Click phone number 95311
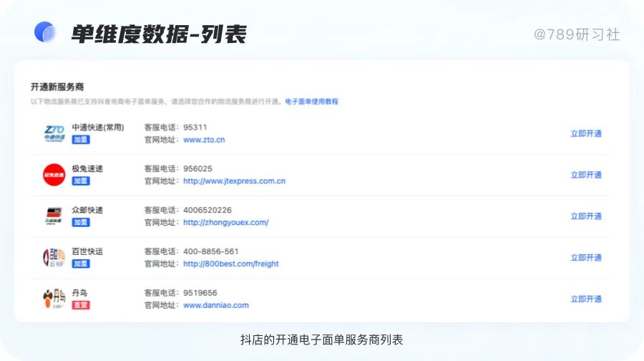 [195, 127]
